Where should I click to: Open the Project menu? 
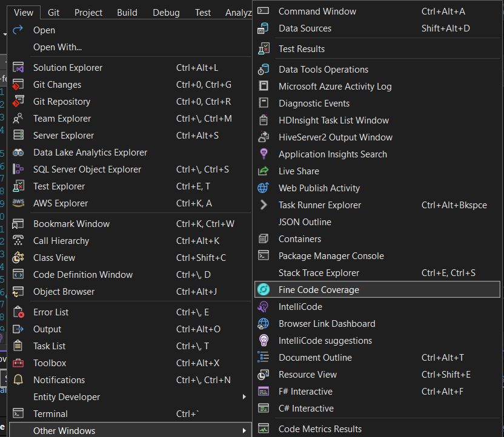click(88, 13)
